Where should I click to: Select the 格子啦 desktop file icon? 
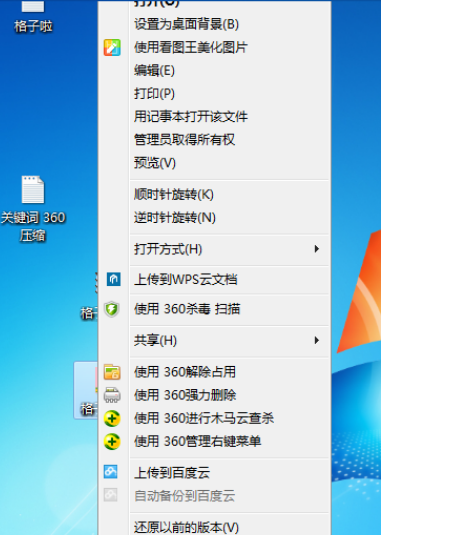(x=33, y=6)
